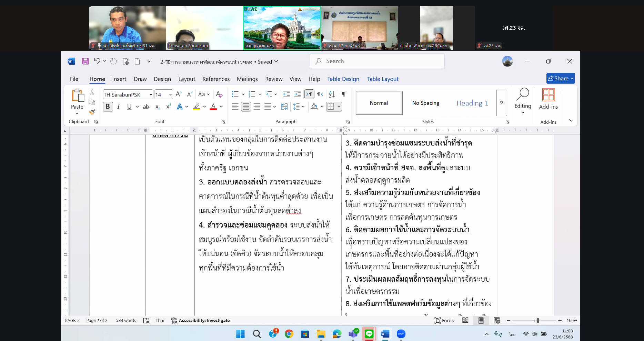This screenshot has height=341, width=644.
Task: Toggle right-to-left text direction
Action: [x=320, y=94]
